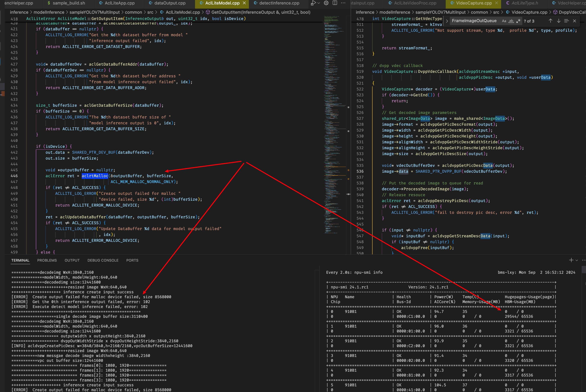Click the sticky scroll GetOutputItem function header
Image resolution: width=586 pixels, height=392 pixels.
point(136,18)
